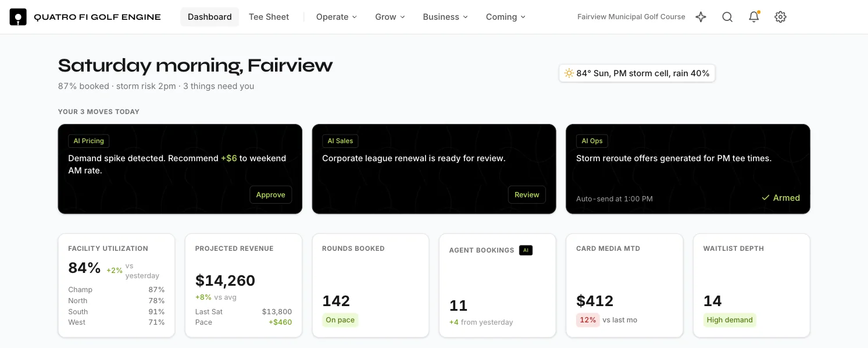Click the West utilization row
This screenshot has width=868, height=348.
[116, 322]
